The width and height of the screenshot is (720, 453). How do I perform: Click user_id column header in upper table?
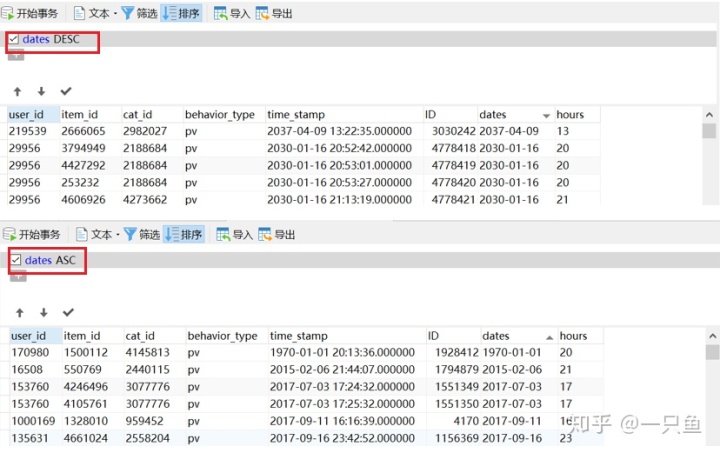pos(33,114)
